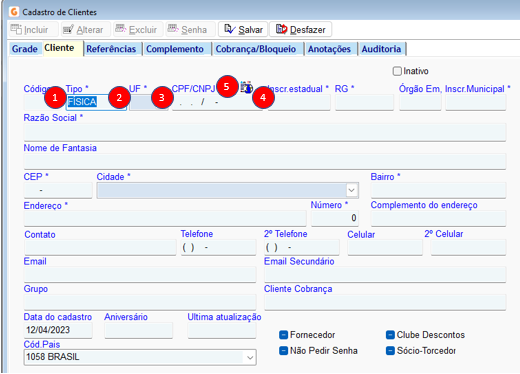Viewport: 520px width, 374px height.
Task: Click the application logo in title bar
Action: click(14, 12)
